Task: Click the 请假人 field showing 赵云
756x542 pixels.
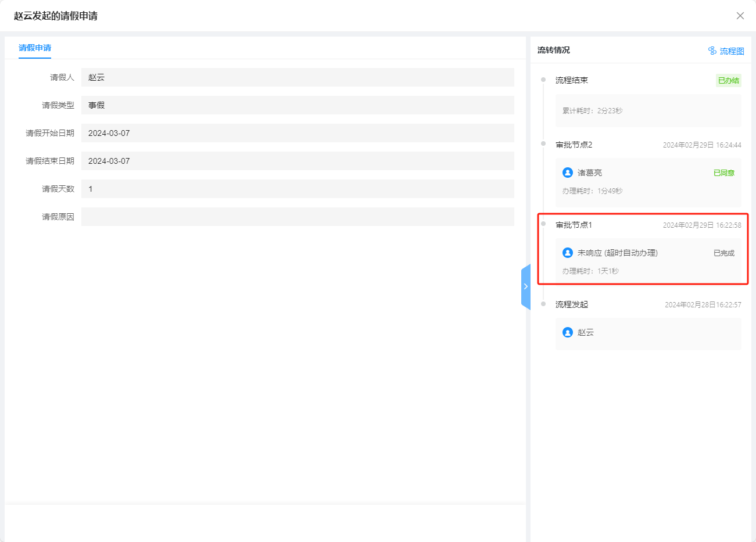Action: point(298,77)
